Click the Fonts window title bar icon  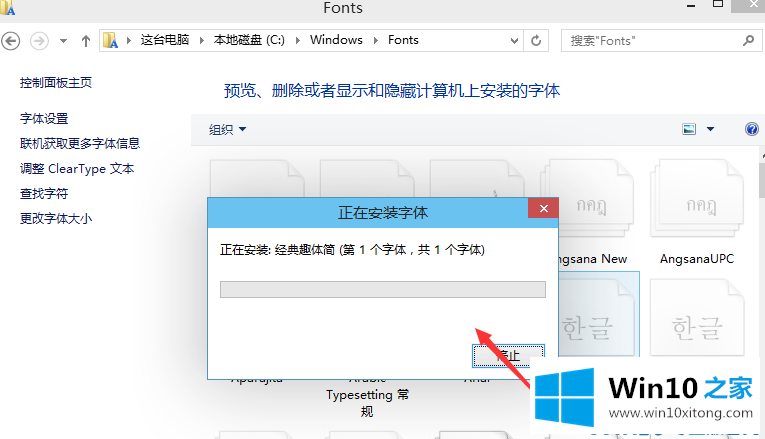click(x=8, y=8)
